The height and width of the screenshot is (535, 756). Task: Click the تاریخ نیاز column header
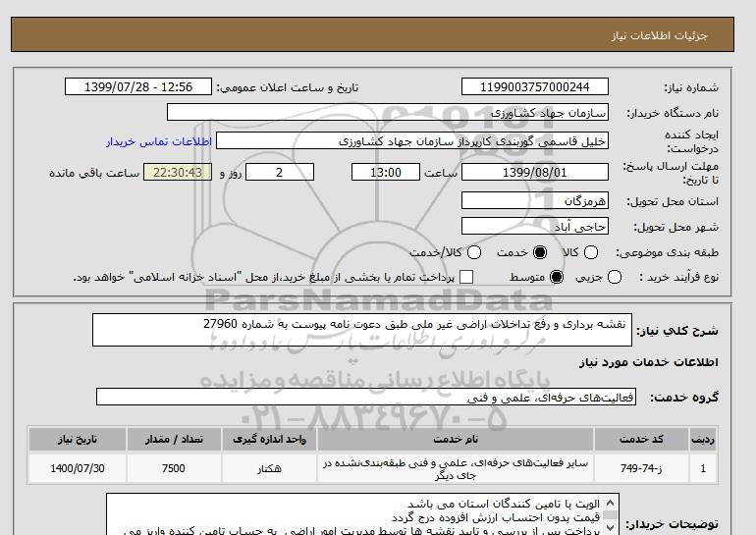[x=78, y=440]
